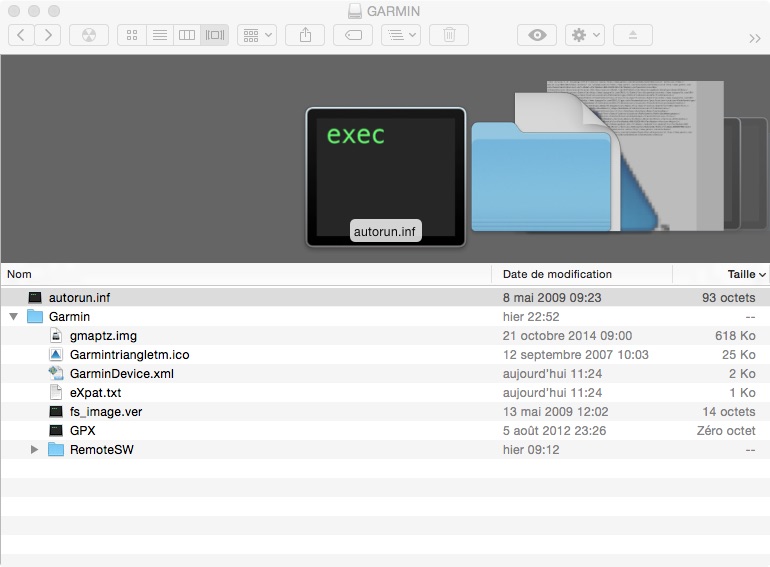This screenshot has height=567, width=770.
Task: Select the GarminDevice.xml file name
Action: (122, 374)
